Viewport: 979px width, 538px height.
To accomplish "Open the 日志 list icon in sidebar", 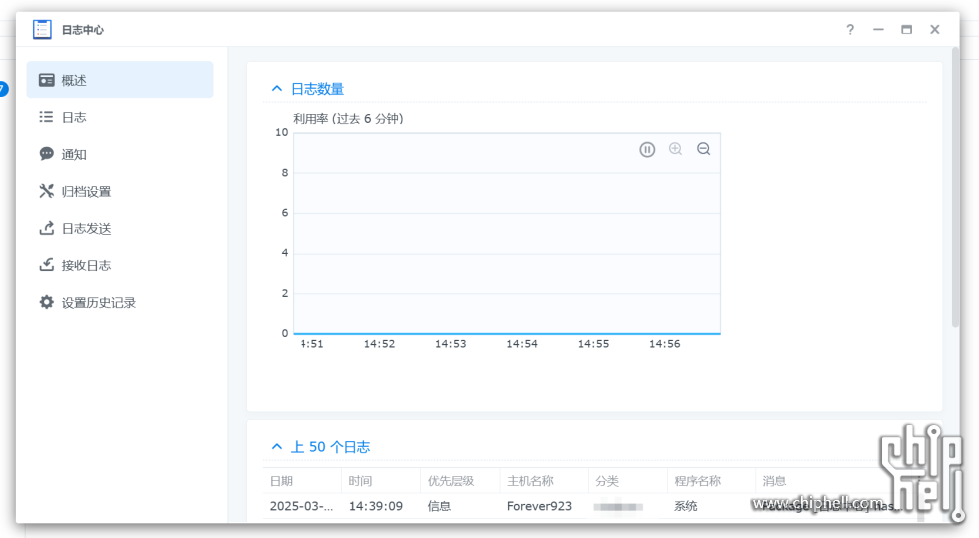I will [x=46, y=117].
